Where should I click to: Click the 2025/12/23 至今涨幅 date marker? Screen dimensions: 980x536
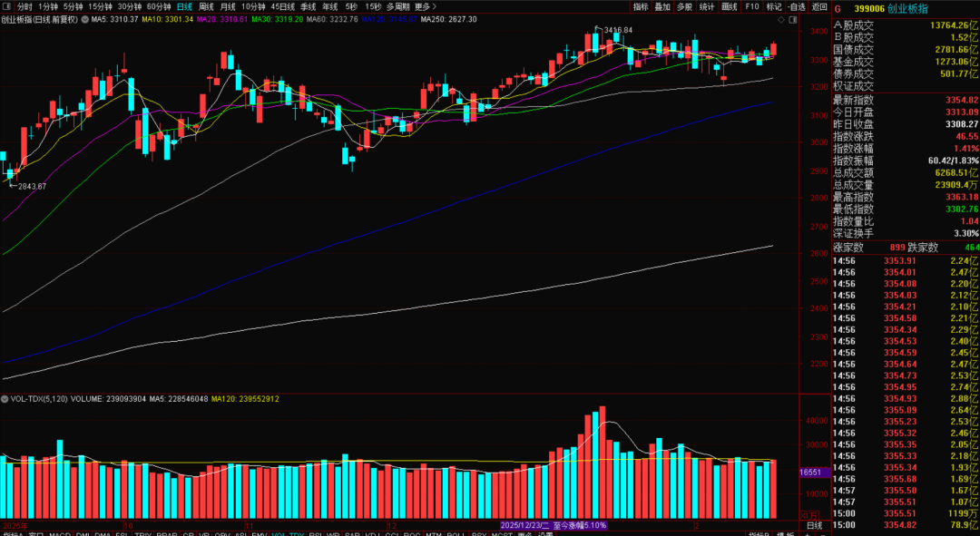[x=554, y=525]
